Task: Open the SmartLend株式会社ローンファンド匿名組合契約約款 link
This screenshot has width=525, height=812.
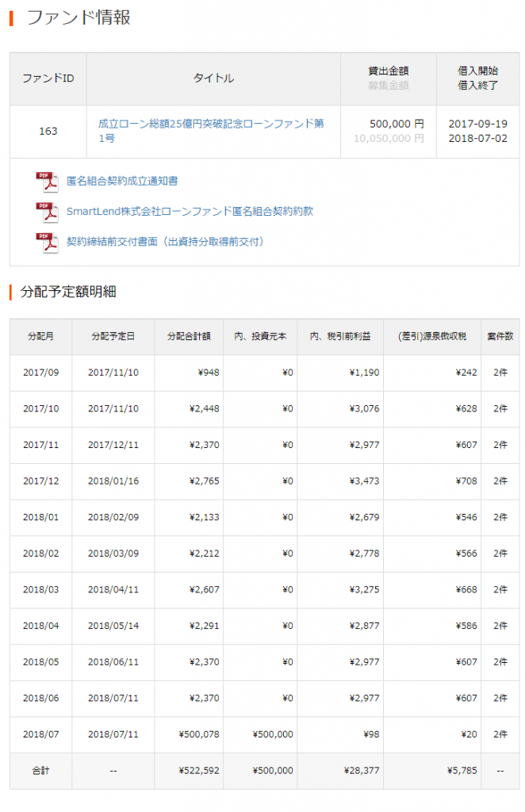Action: pos(190,212)
